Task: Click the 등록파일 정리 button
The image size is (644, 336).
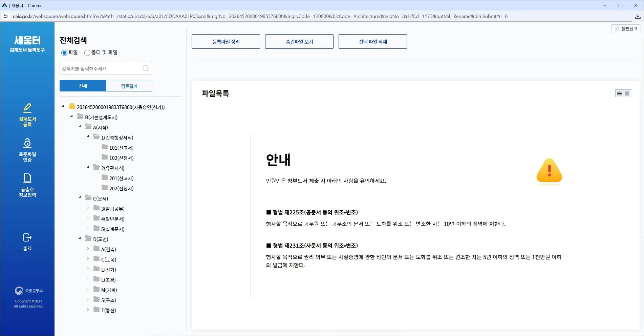Action: (226, 42)
